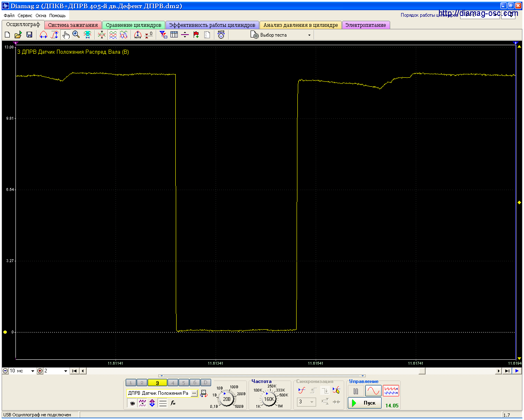
Task: Toggle channel visibility with the eye icon
Action: click(x=132, y=403)
